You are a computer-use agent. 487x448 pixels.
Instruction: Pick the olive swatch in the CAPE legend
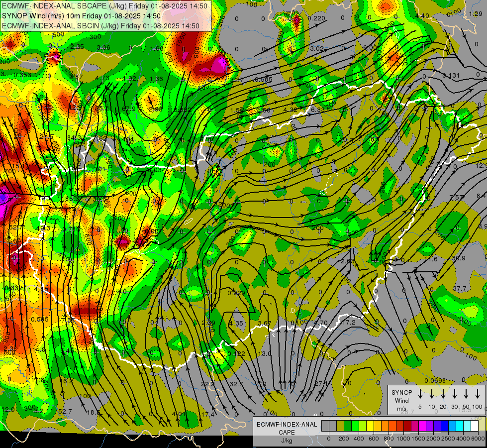[340, 426]
